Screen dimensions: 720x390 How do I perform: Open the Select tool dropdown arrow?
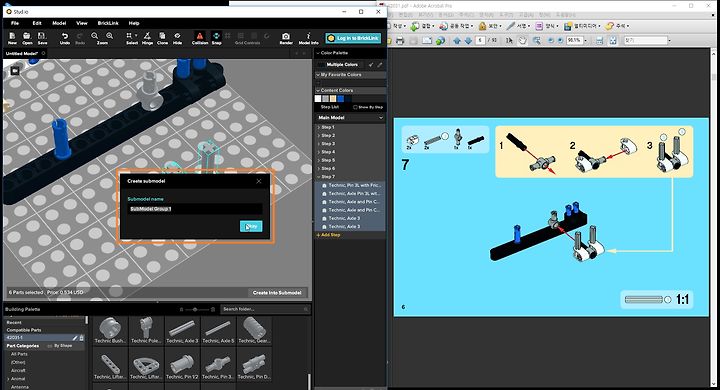pyautogui.click(x=136, y=35)
